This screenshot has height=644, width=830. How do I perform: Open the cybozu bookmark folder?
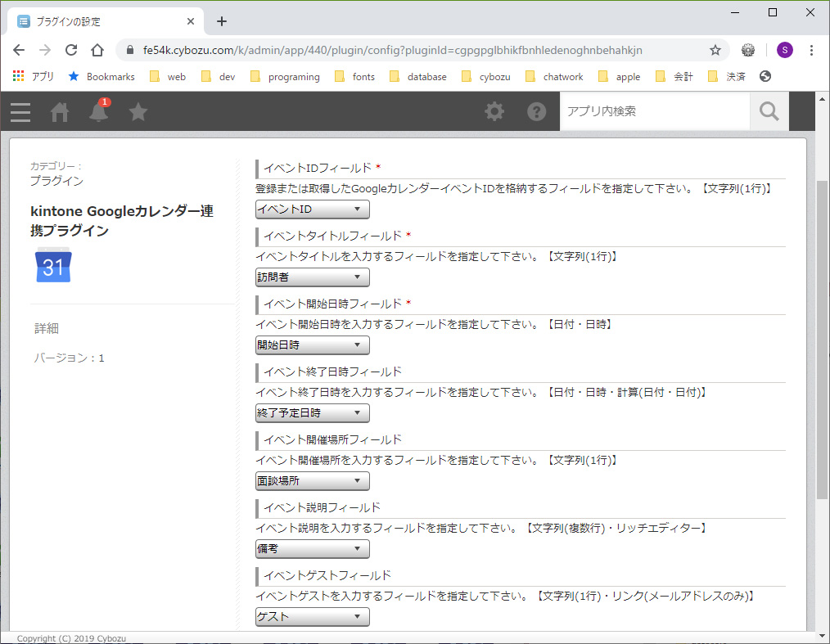[486, 76]
